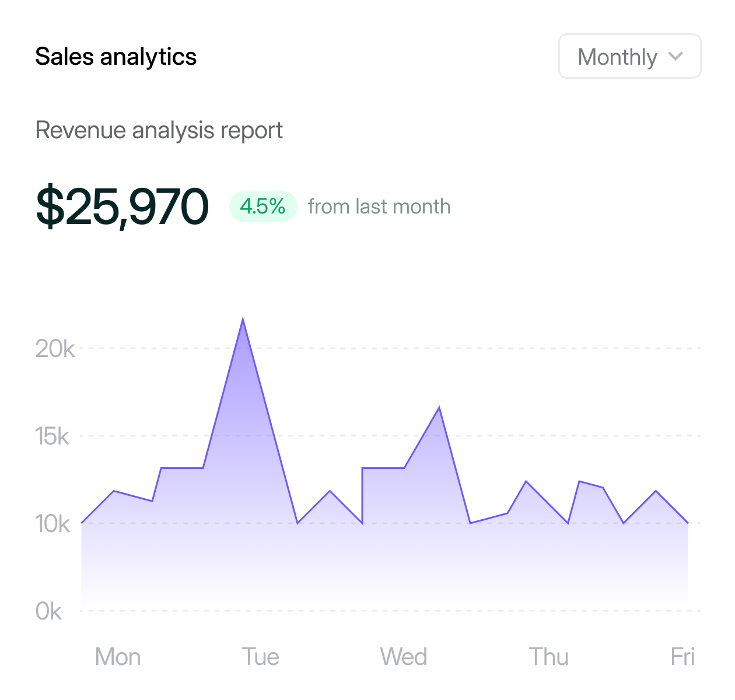Click the 0k y-axis label
The width and height of the screenshot is (735, 700).
tap(48, 611)
